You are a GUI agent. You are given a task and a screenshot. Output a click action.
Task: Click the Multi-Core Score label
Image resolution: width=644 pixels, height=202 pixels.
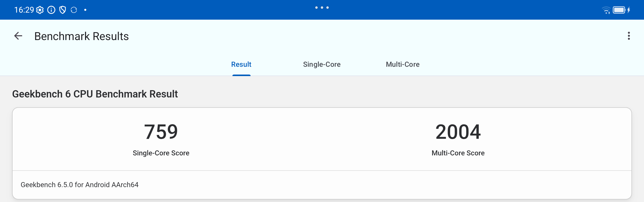[458, 153]
